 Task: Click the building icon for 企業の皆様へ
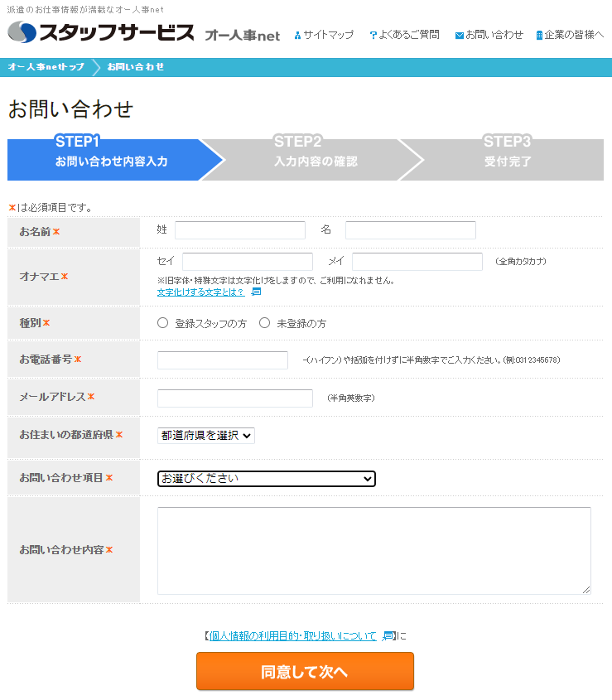point(539,36)
